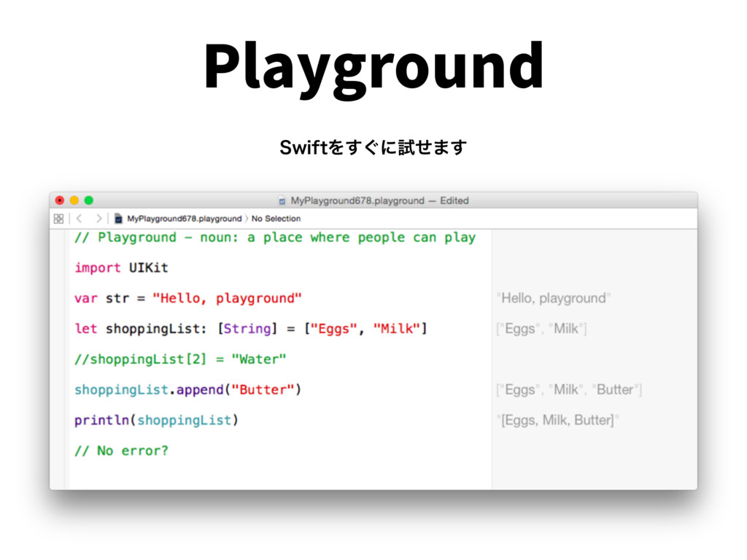
Task: Click the "[Eggs, Milk, Butter]" println result
Action: click(558, 421)
